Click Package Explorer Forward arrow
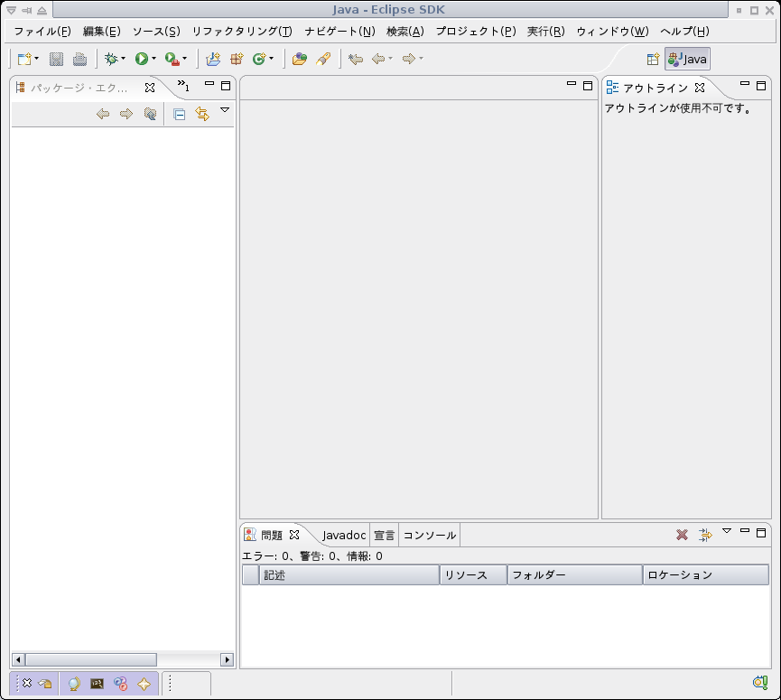Screen dimensions: 781x700 [x=126, y=114]
